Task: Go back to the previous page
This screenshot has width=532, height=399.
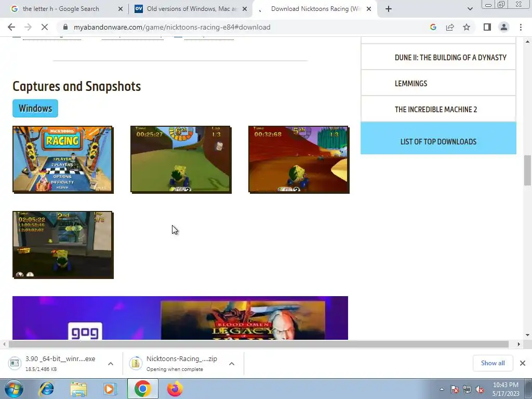Action: pyautogui.click(x=11, y=27)
